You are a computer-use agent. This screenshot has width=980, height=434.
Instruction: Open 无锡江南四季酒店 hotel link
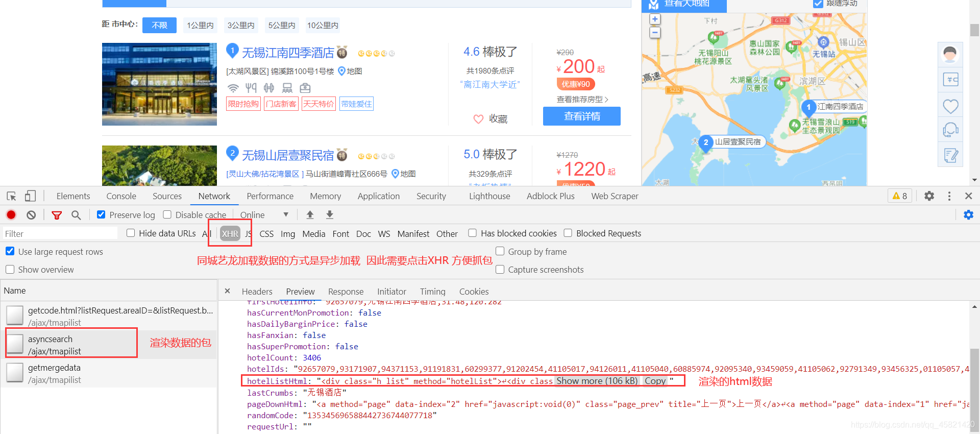(x=288, y=53)
